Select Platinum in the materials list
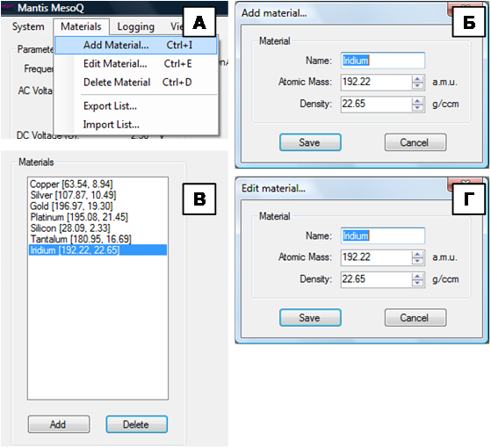 click(x=79, y=217)
